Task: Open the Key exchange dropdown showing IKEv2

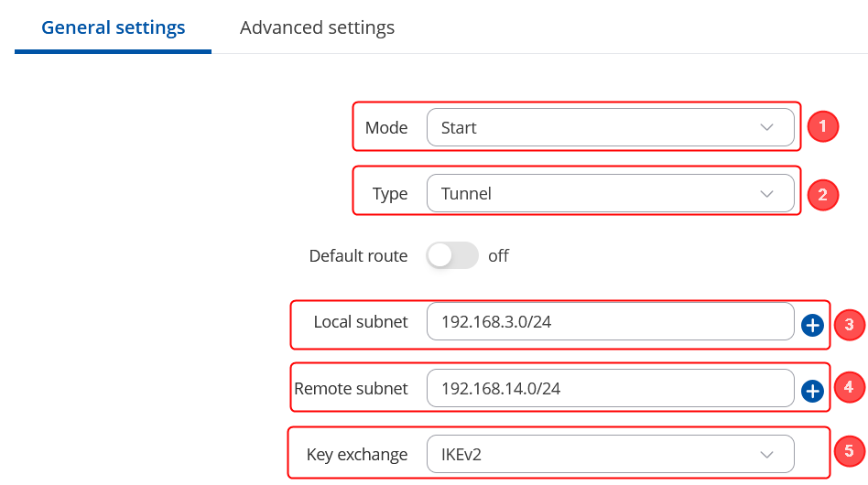Action: pos(610,454)
